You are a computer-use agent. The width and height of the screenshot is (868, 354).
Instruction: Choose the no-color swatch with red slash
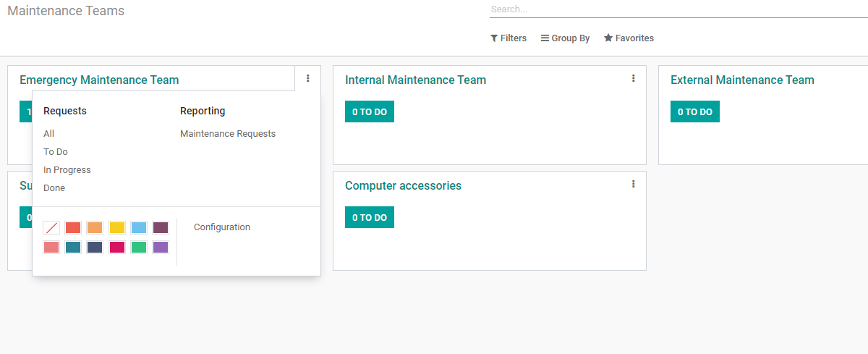click(51, 227)
